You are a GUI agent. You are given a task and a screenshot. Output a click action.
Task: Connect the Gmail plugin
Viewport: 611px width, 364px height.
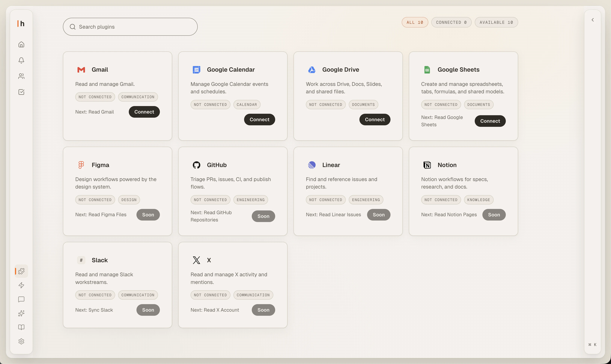[x=144, y=112]
